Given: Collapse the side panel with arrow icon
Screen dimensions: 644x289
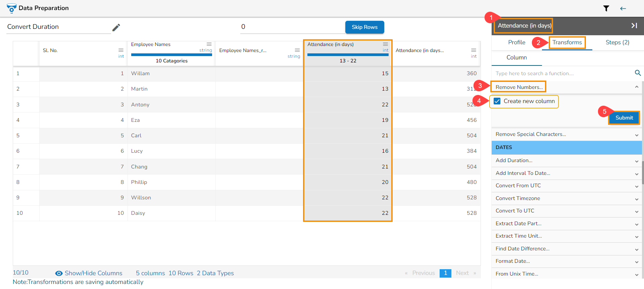Looking at the screenshot, I should tap(634, 26).
